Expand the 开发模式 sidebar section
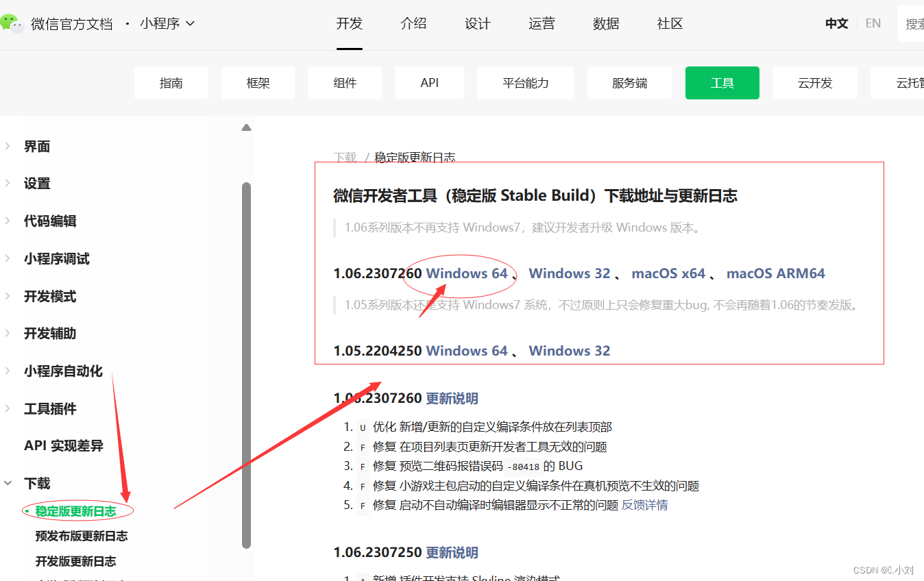 tap(50, 296)
